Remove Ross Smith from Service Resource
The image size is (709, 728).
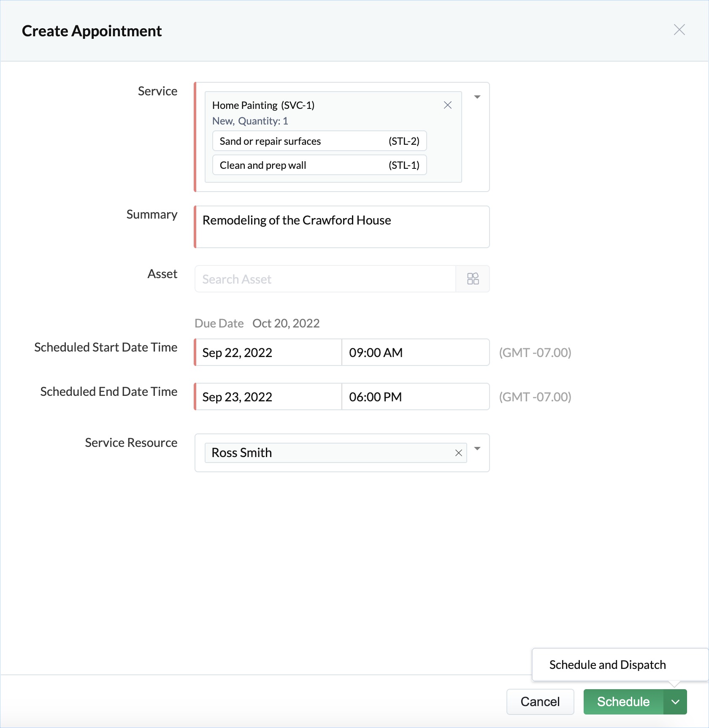[459, 453]
